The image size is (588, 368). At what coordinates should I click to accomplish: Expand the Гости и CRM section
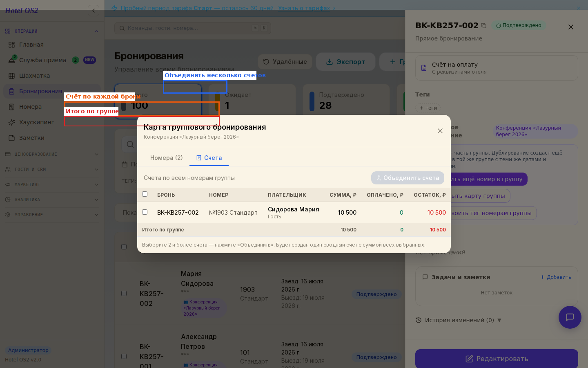52,169
